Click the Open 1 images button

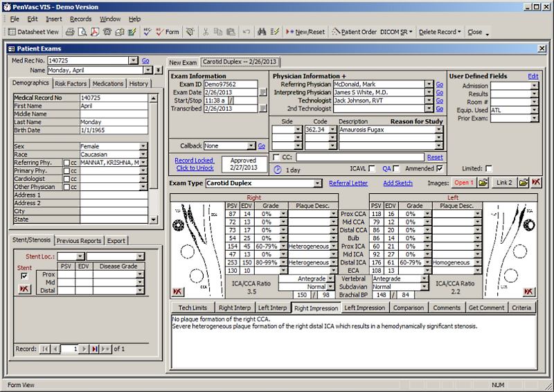point(464,183)
